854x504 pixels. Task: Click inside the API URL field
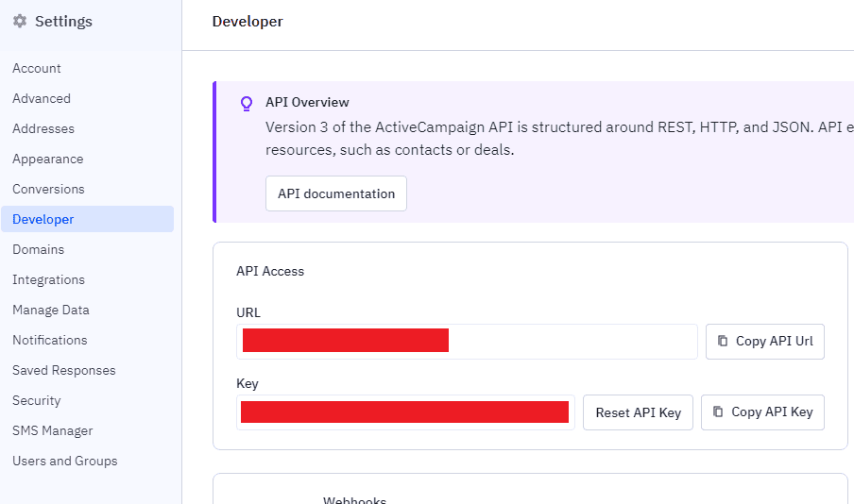coord(467,342)
